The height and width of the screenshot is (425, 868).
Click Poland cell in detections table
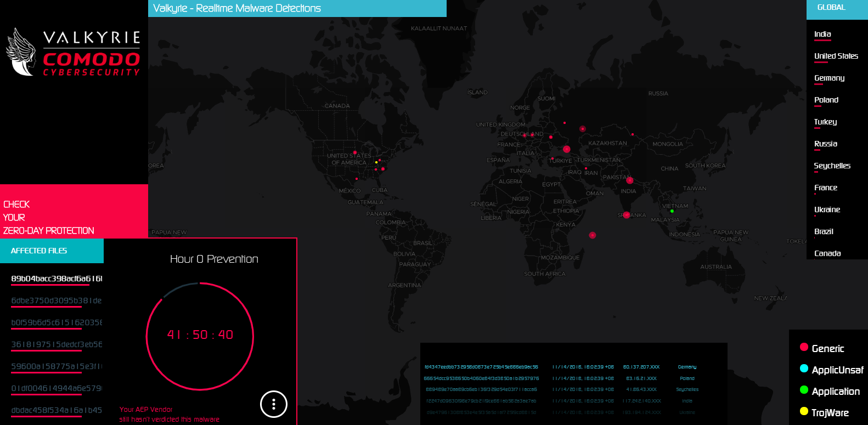[x=687, y=378]
